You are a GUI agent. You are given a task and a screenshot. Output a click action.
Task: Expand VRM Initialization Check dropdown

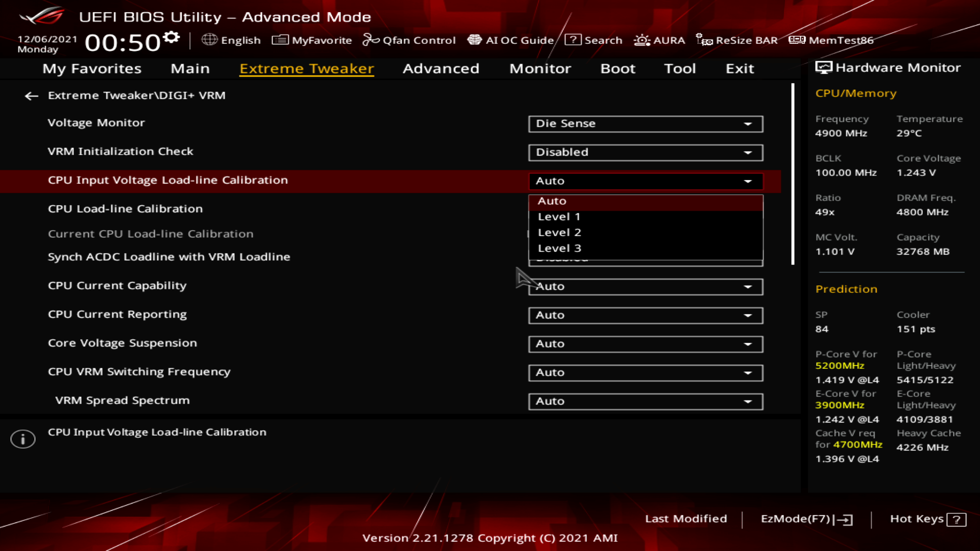(x=645, y=153)
